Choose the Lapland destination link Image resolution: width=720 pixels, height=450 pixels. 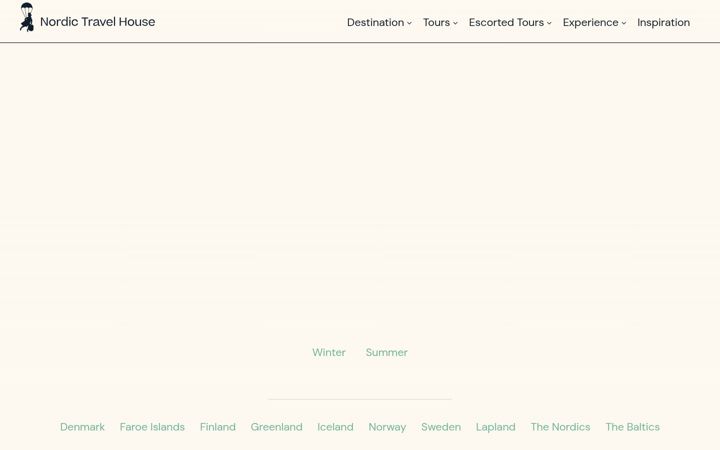(x=495, y=427)
